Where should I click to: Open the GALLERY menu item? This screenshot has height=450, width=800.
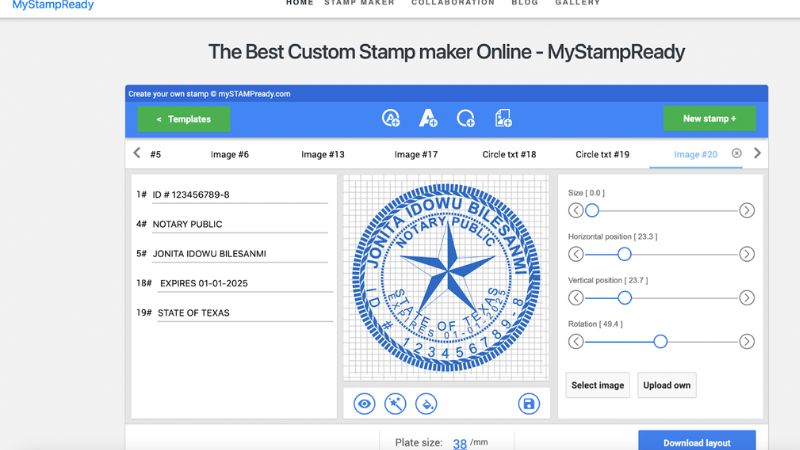[578, 3]
